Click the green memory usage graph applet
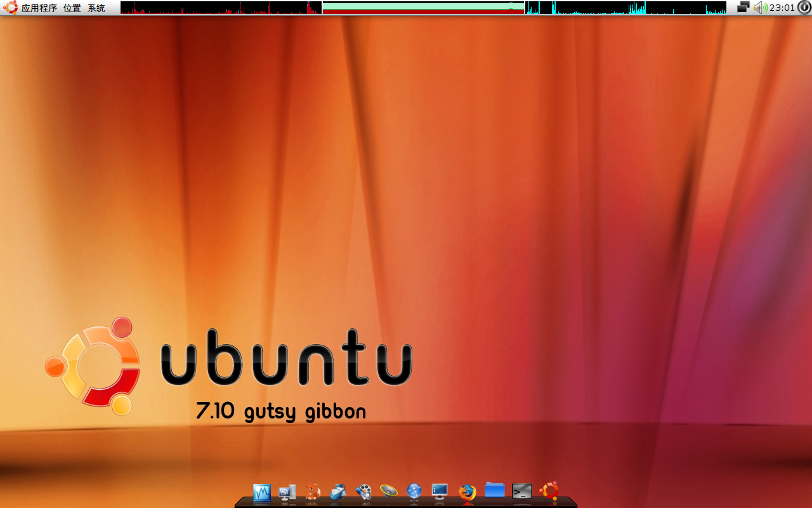This screenshot has width=812, height=508. (x=423, y=8)
